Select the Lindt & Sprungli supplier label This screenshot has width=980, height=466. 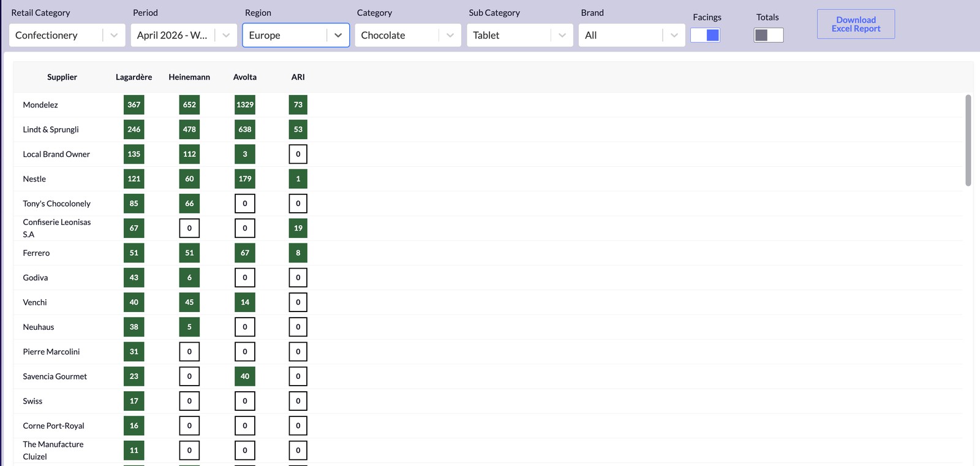(51, 129)
